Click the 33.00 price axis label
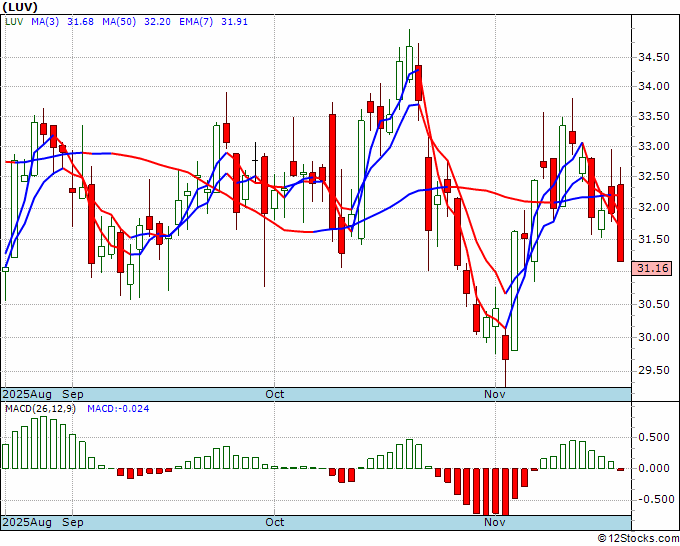680x546 pixels. 654,147
